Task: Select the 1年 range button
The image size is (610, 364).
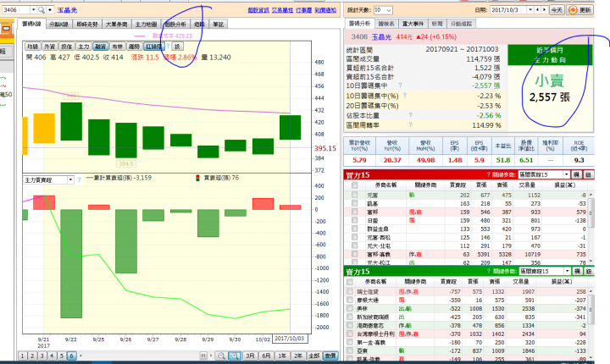Action: [x=282, y=356]
